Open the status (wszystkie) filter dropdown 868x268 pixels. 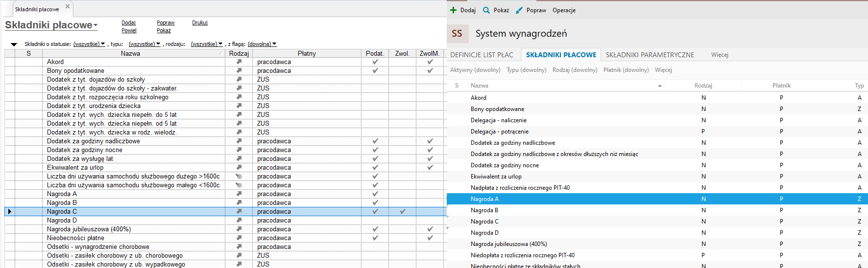point(89,44)
